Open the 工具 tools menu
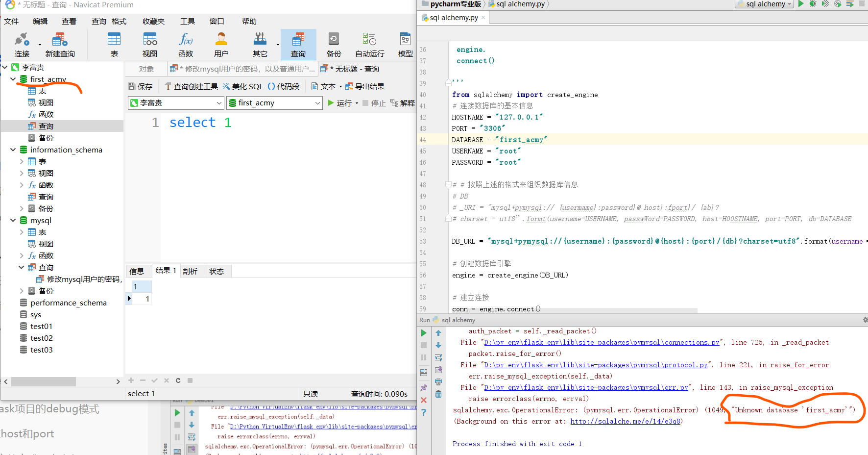The width and height of the screenshot is (868, 455). [x=188, y=21]
